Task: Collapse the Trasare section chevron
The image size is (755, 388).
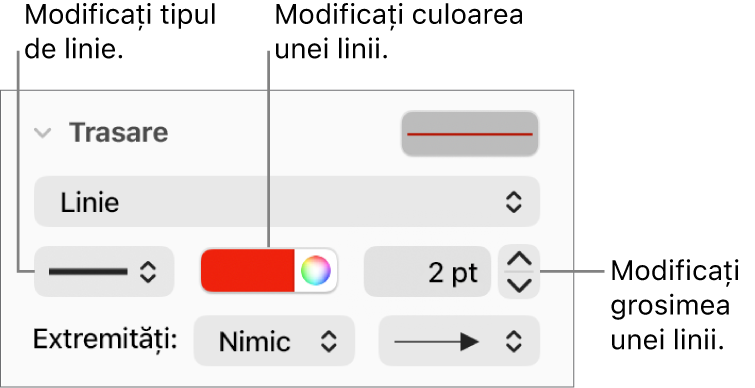Action: [43, 133]
